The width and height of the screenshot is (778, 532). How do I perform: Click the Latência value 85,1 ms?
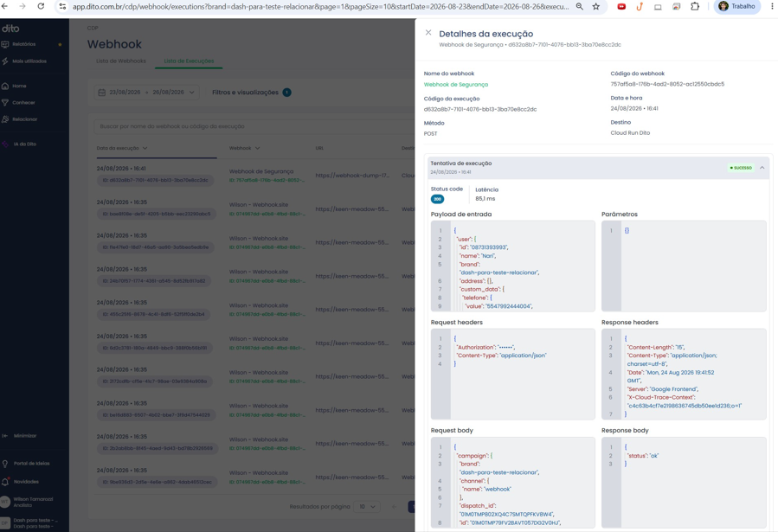coord(485,199)
